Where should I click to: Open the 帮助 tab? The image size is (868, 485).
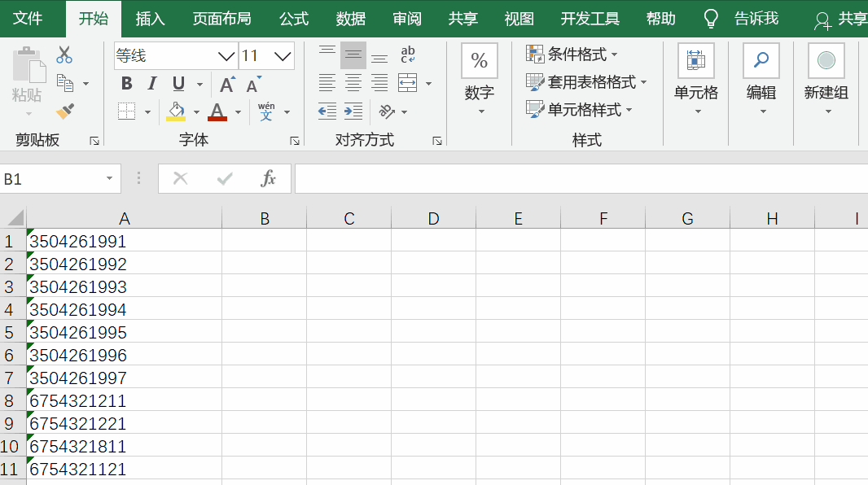(x=661, y=19)
